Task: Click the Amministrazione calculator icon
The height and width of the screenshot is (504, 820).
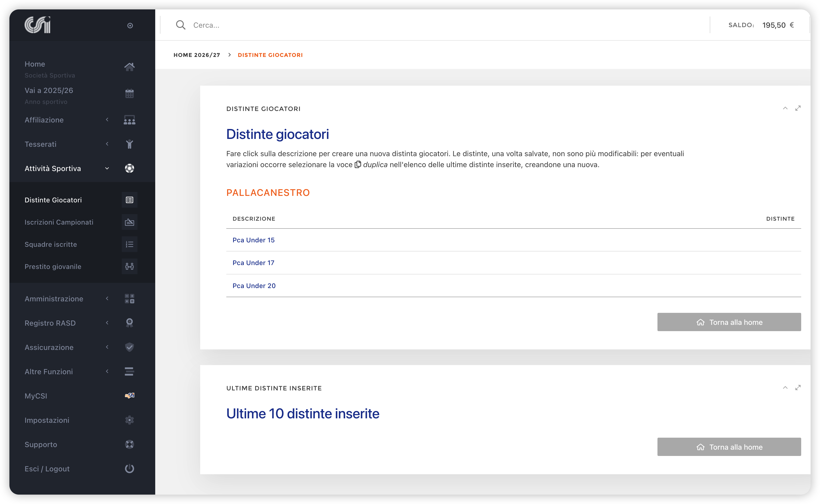Action: [x=129, y=299]
